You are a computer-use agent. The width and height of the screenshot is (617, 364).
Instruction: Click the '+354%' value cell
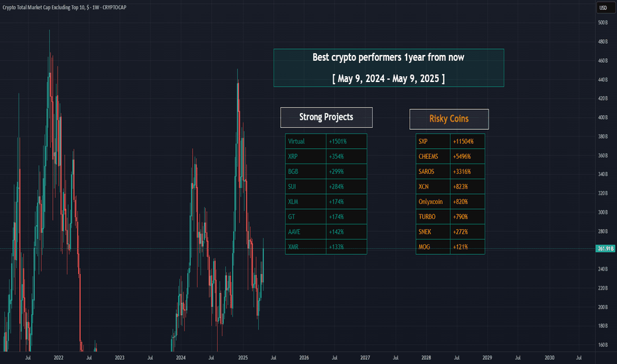click(x=347, y=156)
